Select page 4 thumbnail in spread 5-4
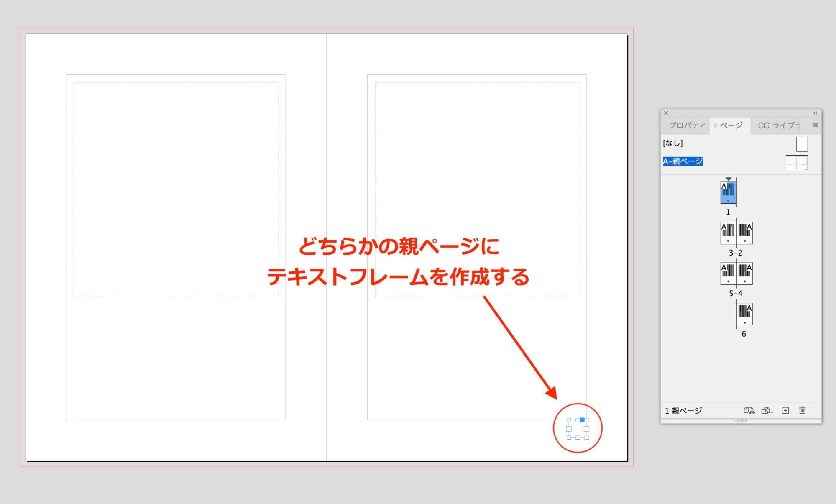 [744, 274]
